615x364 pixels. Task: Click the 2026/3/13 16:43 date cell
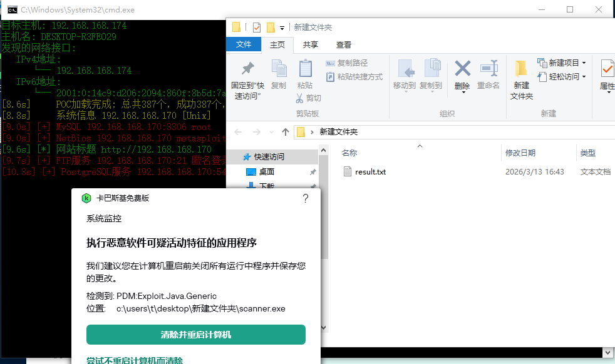(535, 172)
